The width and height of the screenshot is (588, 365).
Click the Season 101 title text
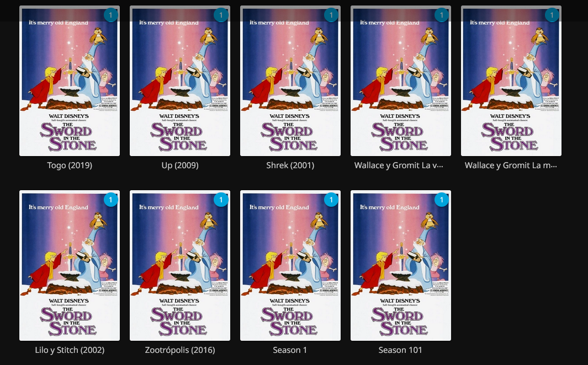[400, 350]
